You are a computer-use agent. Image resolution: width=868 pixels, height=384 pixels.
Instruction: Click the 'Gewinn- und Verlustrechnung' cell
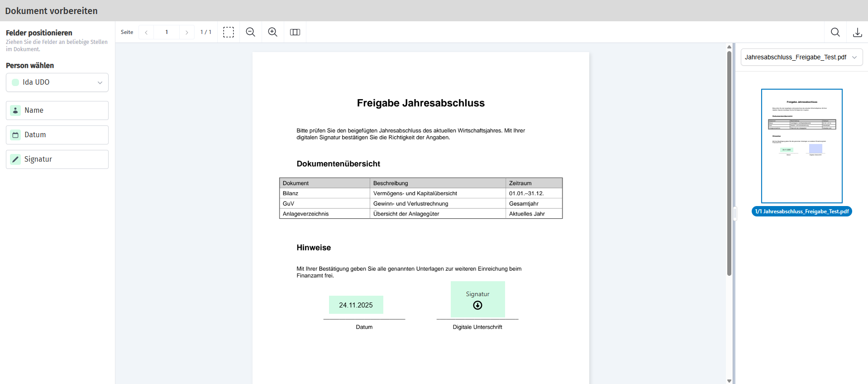(x=438, y=204)
